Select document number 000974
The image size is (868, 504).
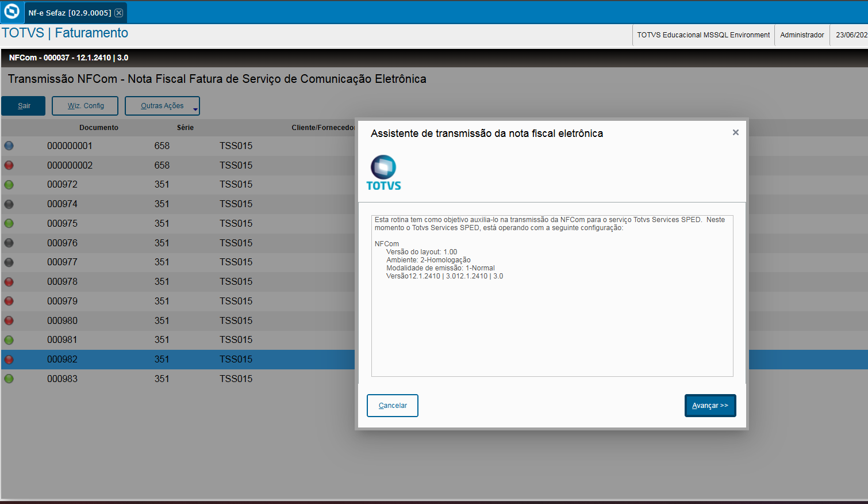tap(62, 204)
